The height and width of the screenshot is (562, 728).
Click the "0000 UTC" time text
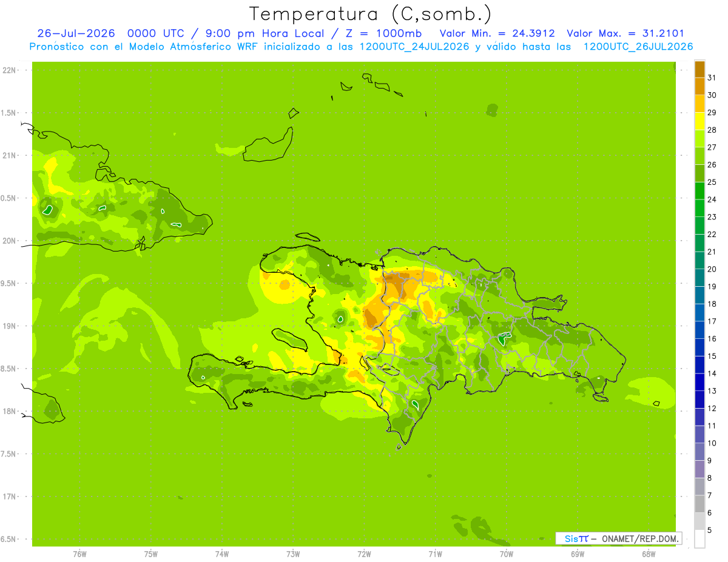pyautogui.click(x=155, y=33)
